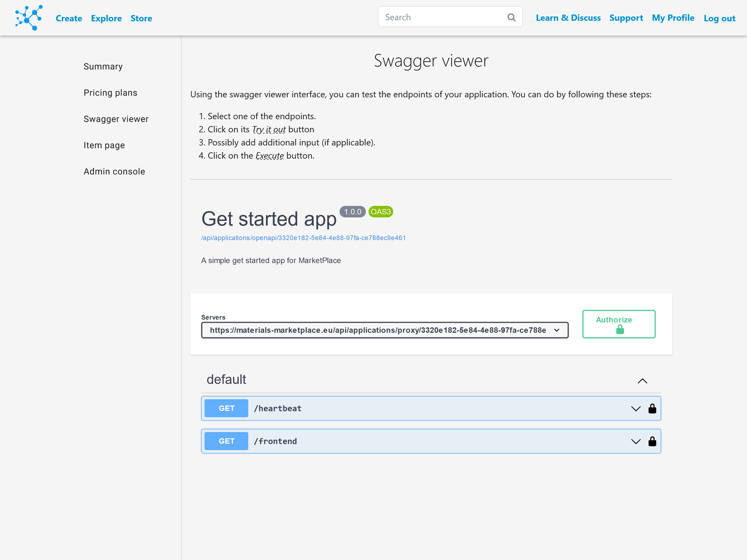The height and width of the screenshot is (560, 747).
Task: Click the GET badge for /heartbeat
Action: click(x=226, y=408)
